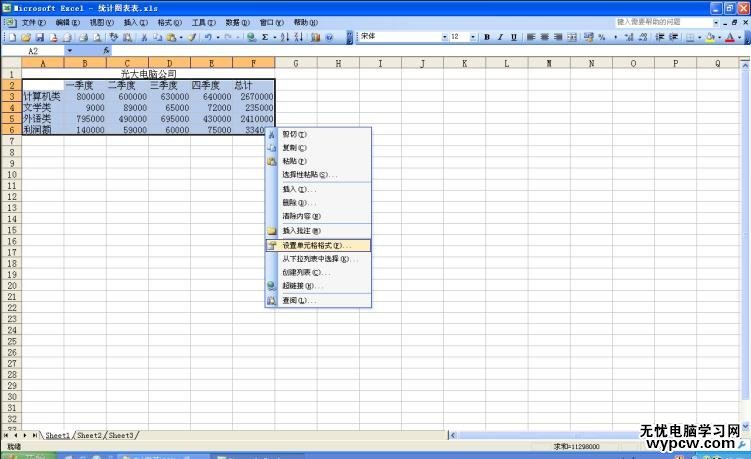The image size is (751, 459).
Task: Open Print Preview from the toolbar
Action: pos(97,37)
